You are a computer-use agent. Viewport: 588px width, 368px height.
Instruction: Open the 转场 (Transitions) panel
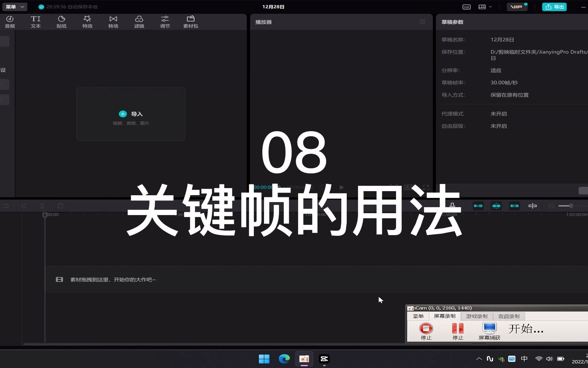[x=113, y=21]
